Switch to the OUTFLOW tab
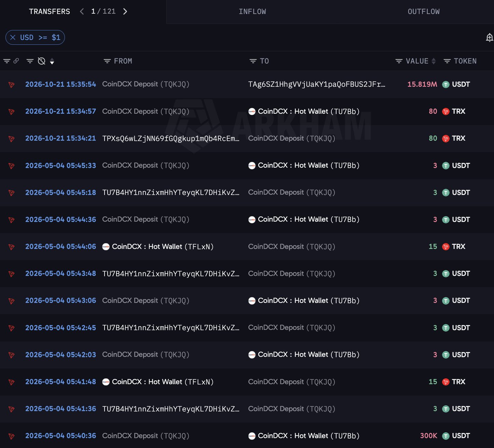 tap(424, 12)
